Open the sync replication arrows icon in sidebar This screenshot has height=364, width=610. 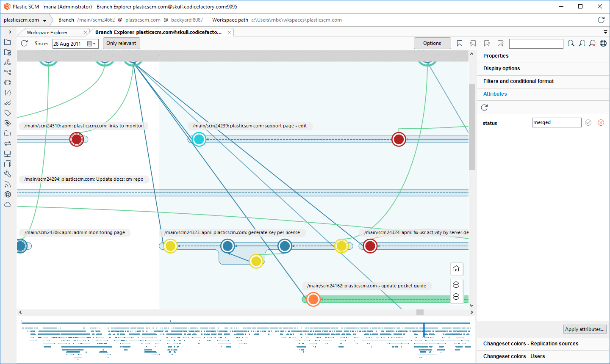pyautogui.click(x=7, y=143)
